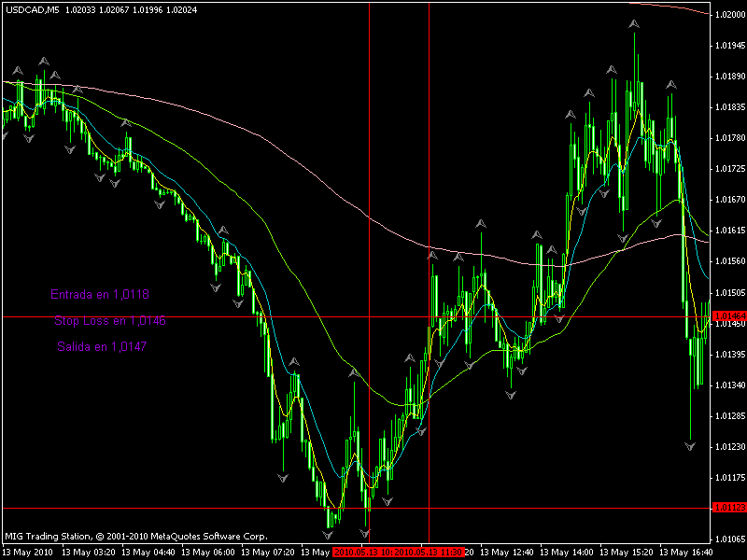Viewport: 747px width, 560px height.
Task: Click the 1.01065 price scale label
Action: (727, 539)
